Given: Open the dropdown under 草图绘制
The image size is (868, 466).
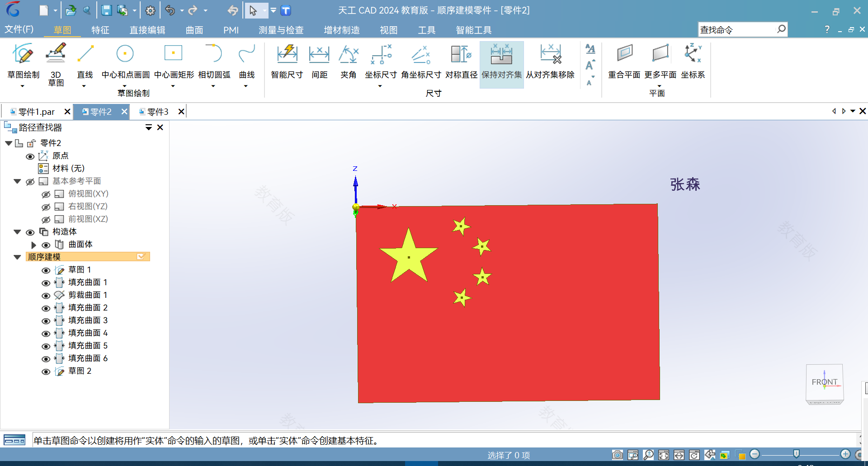Looking at the screenshot, I should pos(23,86).
